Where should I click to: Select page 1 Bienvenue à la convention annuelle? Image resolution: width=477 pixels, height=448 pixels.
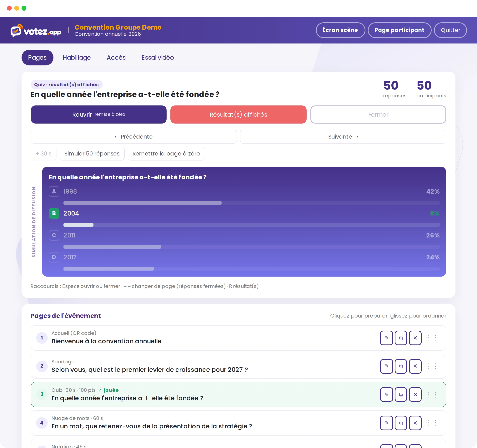pos(238,338)
